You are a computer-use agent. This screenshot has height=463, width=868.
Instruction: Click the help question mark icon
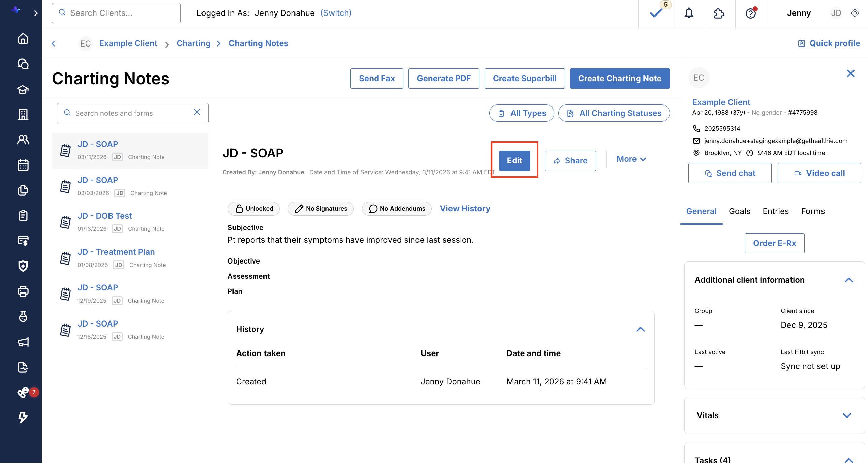(x=750, y=13)
